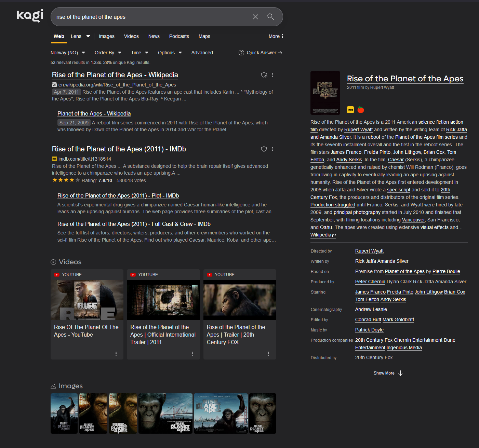Expand the Lens dropdown arrow
Image resolution: width=479 pixels, height=448 pixels.
click(88, 36)
